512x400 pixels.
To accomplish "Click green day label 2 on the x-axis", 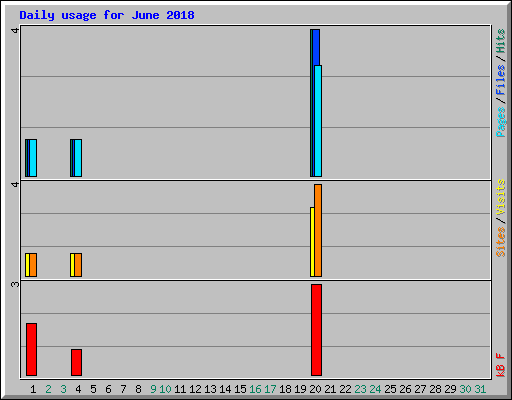I will [48, 389].
